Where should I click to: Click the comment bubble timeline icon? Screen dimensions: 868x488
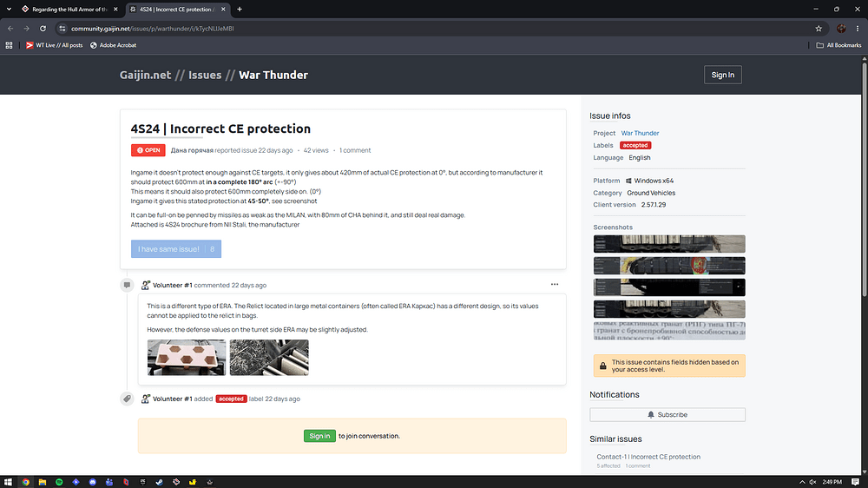(x=127, y=286)
